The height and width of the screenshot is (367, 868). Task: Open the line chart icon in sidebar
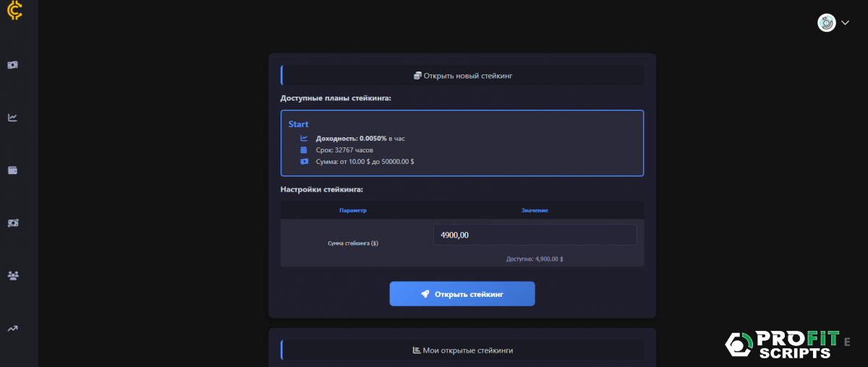pyautogui.click(x=13, y=118)
